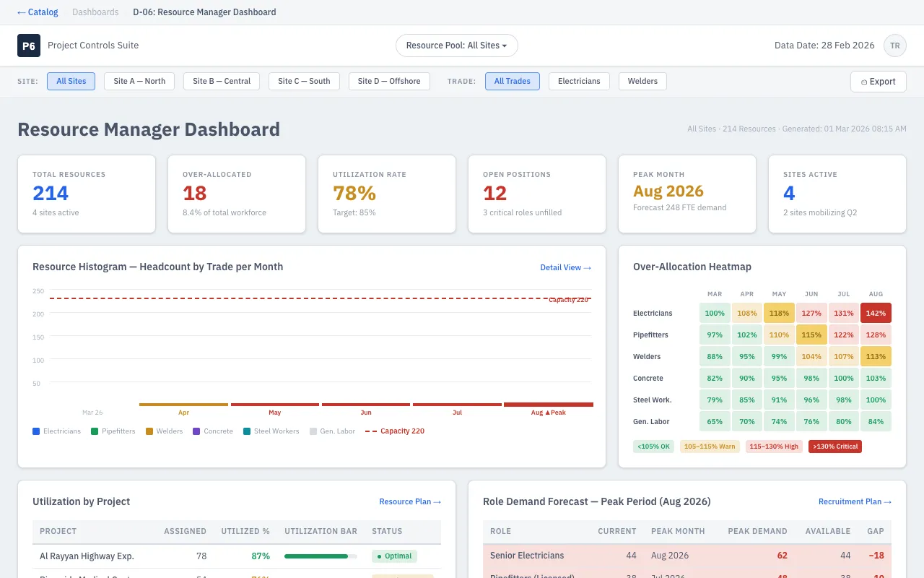Click the Gen. Labor legend marker
Viewport: 924px width, 578px height.
[x=313, y=431]
